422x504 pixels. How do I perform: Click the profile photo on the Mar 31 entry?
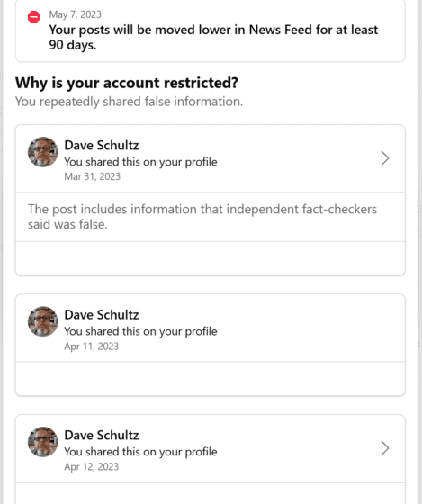pyautogui.click(x=43, y=152)
